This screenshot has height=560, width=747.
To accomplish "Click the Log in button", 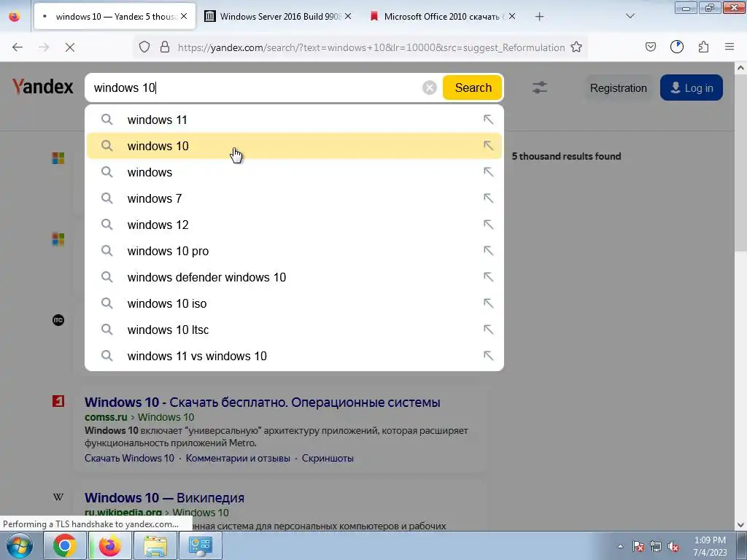I will pyautogui.click(x=692, y=88).
